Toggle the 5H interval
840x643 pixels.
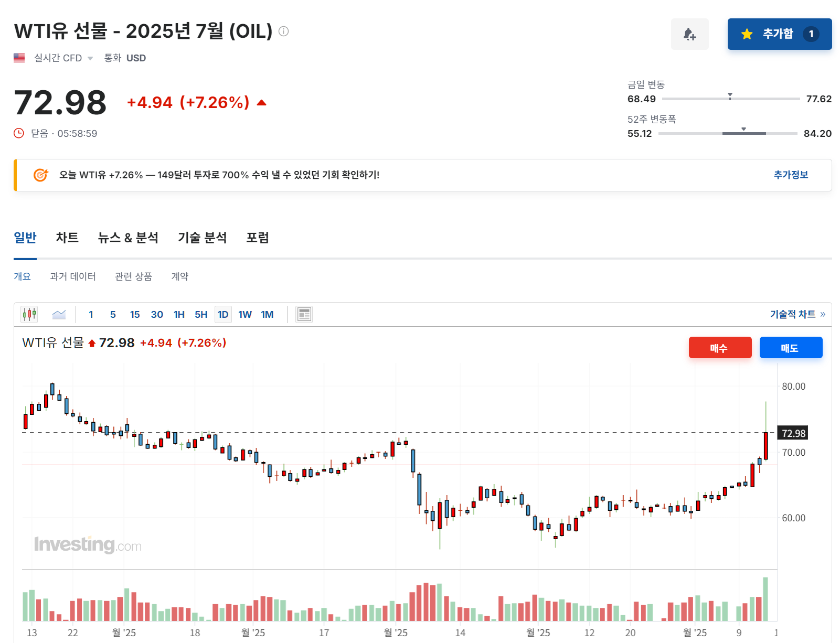(200, 314)
